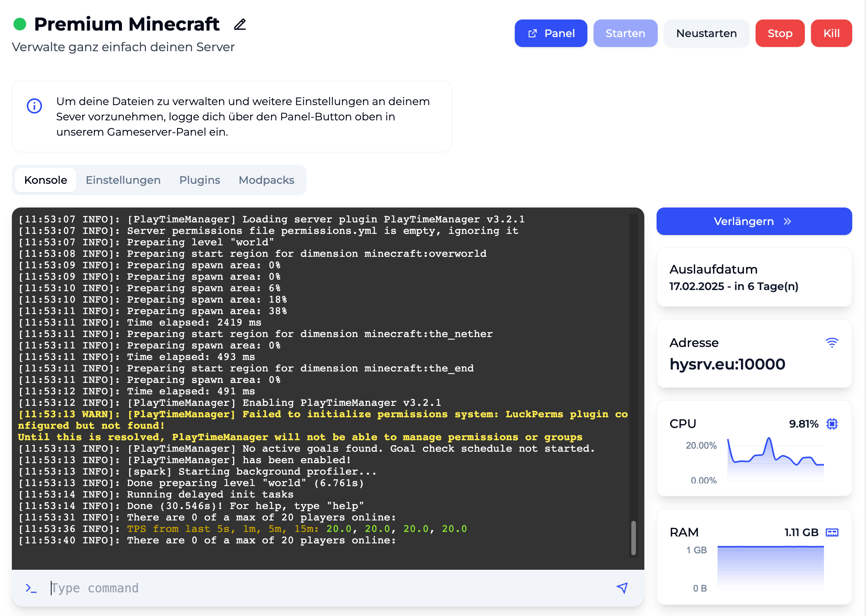
Task: Click the TPS from last 5s console line
Action: tap(243, 529)
